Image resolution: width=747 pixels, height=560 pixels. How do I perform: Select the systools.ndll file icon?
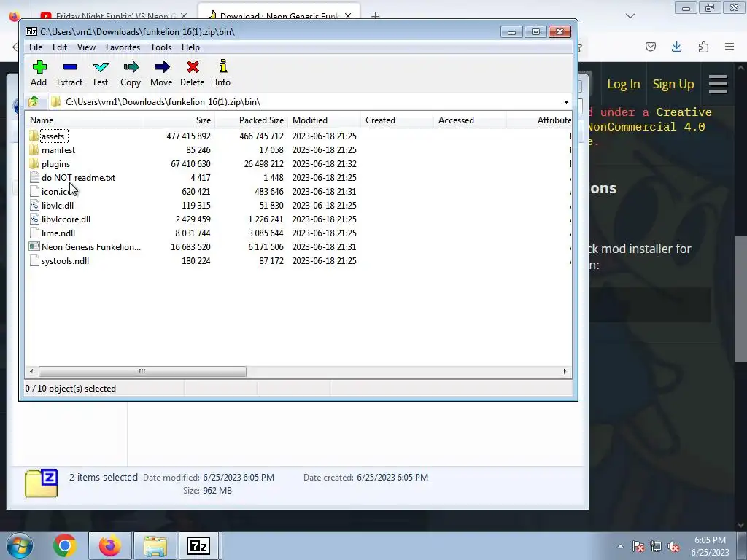(34, 261)
